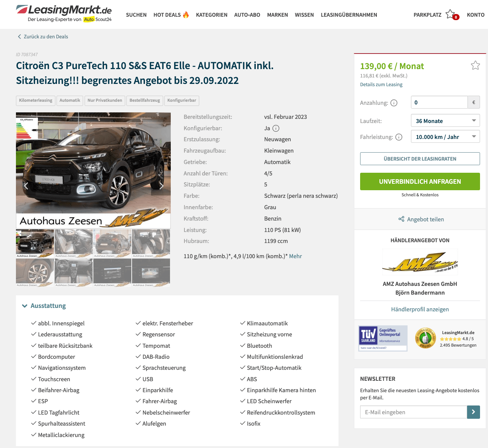Go to previous car photo arrow
The image size is (488, 448).
click(26, 186)
